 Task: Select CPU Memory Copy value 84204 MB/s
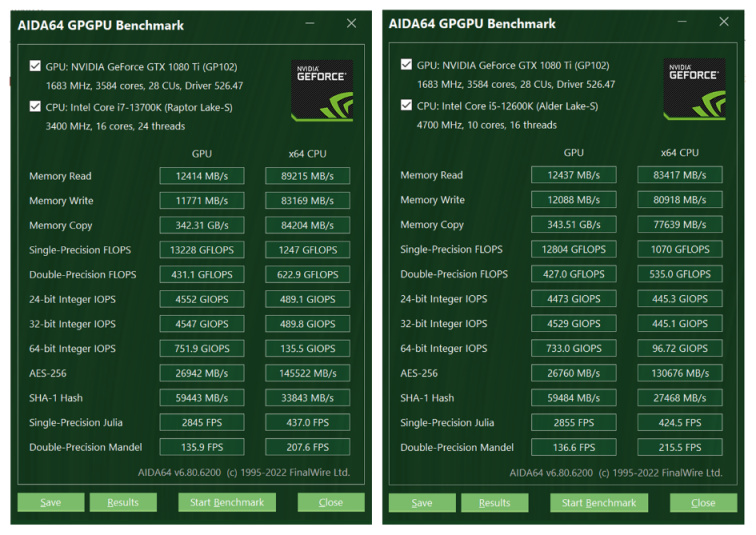pos(308,225)
